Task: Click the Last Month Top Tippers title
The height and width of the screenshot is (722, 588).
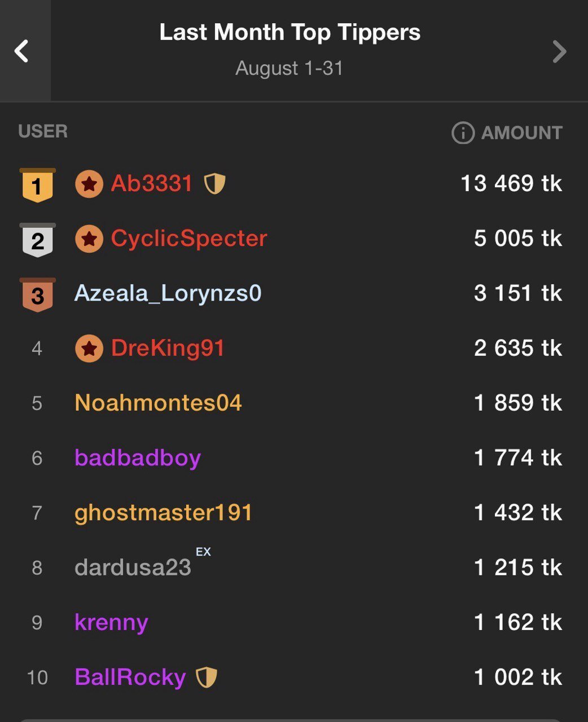Action: [289, 32]
